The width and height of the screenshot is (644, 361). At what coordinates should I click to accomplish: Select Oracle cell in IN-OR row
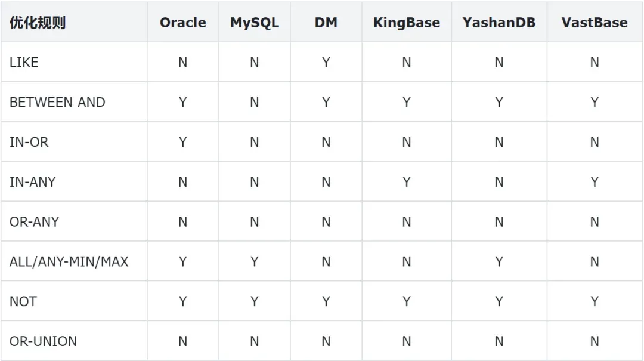(x=182, y=142)
